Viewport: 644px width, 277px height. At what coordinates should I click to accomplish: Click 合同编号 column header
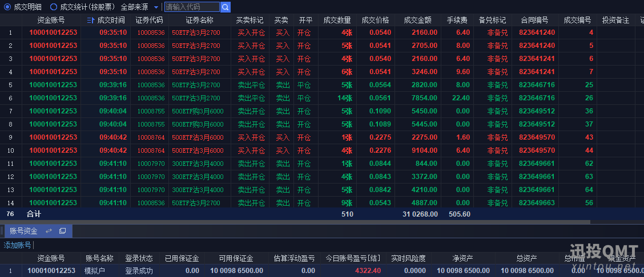(535, 20)
